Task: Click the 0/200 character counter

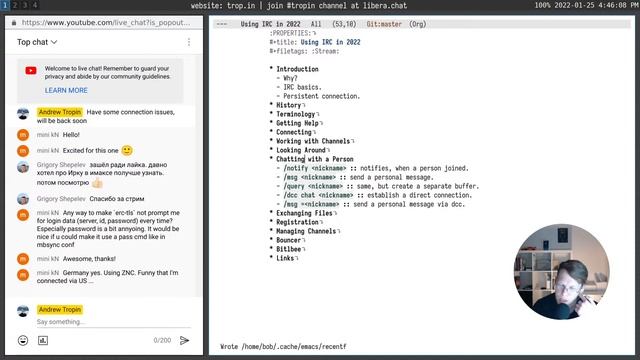Action: pyautogui.click(x=162, y=340)
